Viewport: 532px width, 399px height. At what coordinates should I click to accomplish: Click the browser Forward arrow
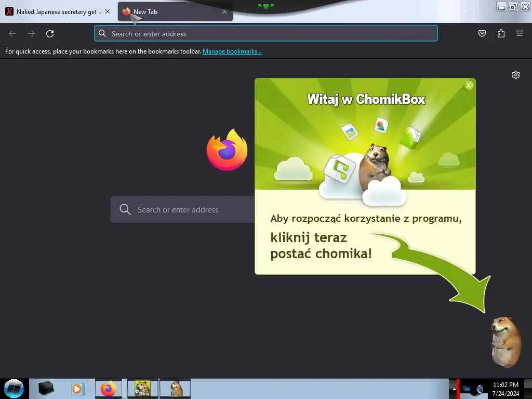(x=31, y=34)
